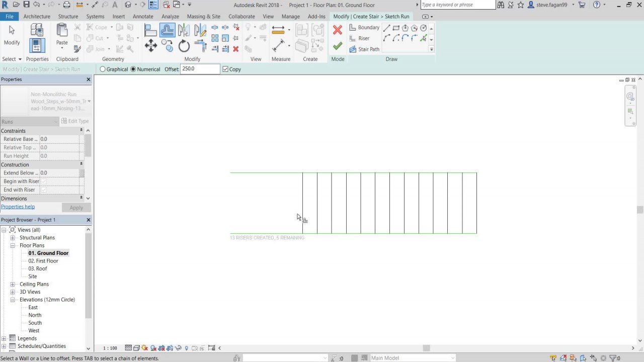Viewport: 644px width, 362px height.
Task: Open the File menu tab
Action: (x=9, y=16)
